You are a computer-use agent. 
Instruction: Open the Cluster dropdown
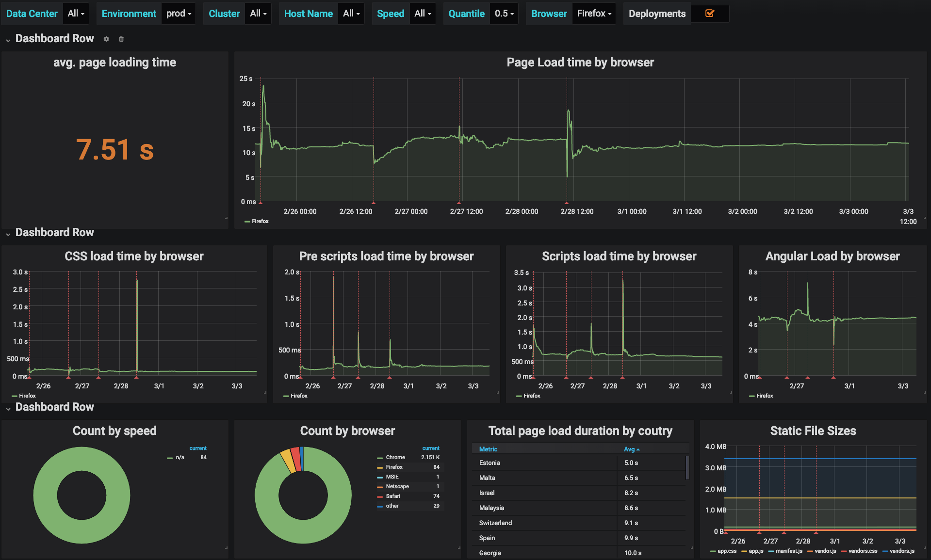coord(258,14)
